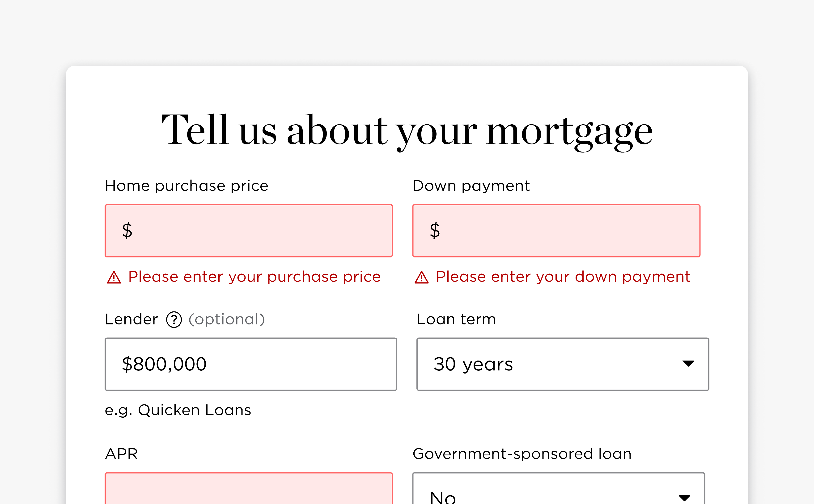
Task: Click the "Down payment" field label
Action: tap(471, 186)
